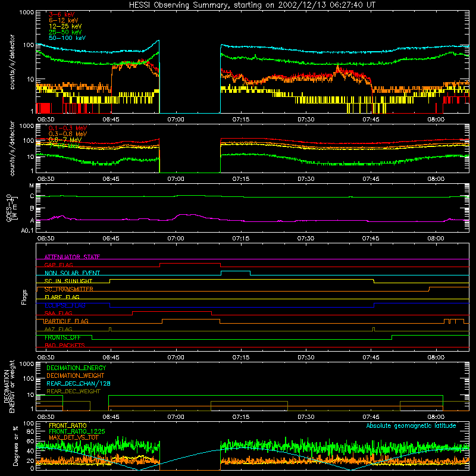Viewport: 476px width, 476px height.
Task: Click the 12-25 keV legend entry
Action: click(x=65, y=26)
